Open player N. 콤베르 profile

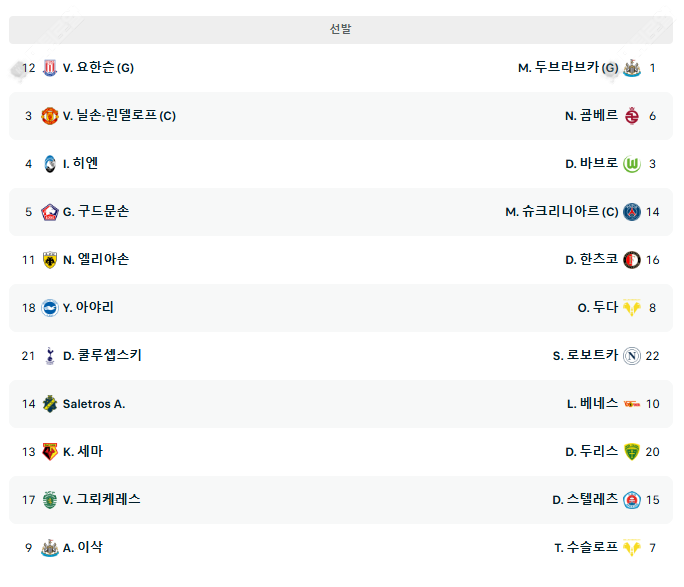point(591,116)
